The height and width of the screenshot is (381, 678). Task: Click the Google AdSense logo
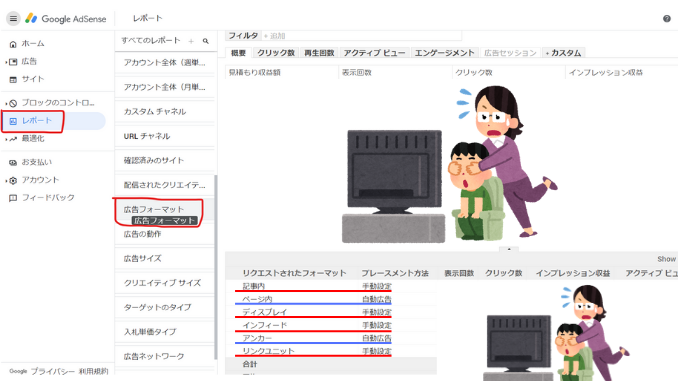tap(65, 19)
